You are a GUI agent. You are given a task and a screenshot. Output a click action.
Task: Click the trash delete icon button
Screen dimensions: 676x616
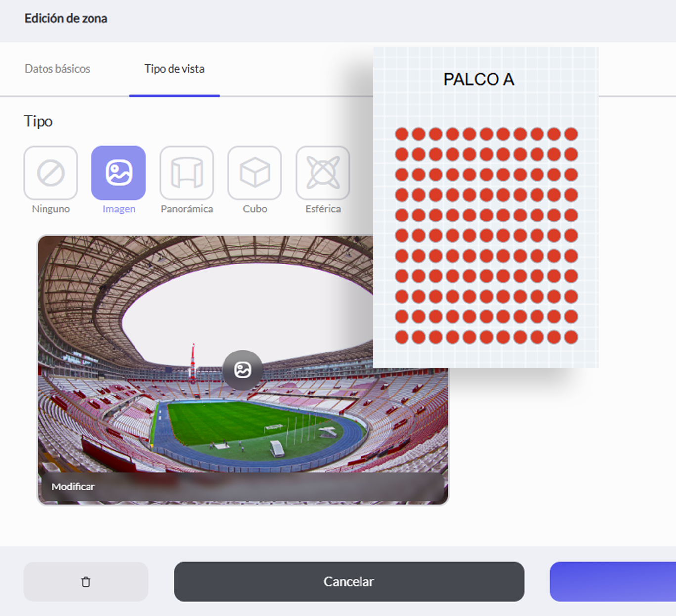(86, 581)
